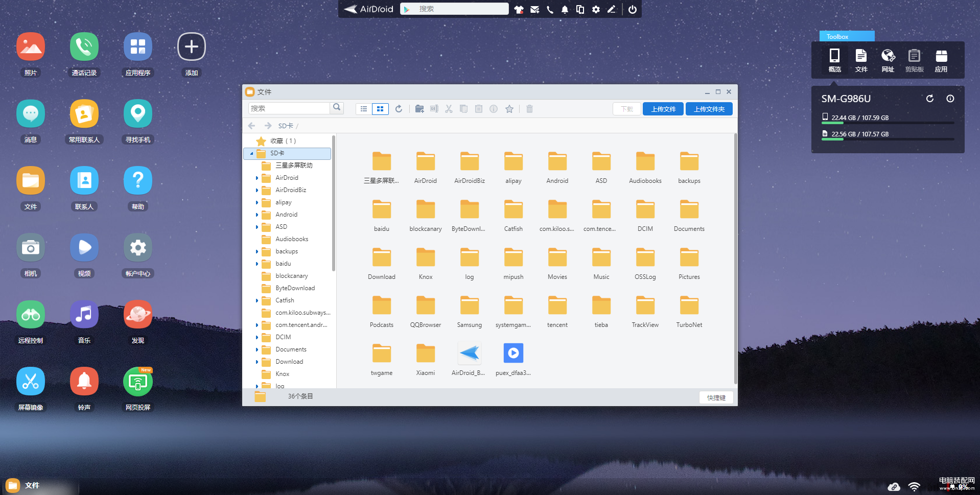Open the 铃声 ringtones app
The width and height of the screenshot is (980, 495).
click(84, 381)
